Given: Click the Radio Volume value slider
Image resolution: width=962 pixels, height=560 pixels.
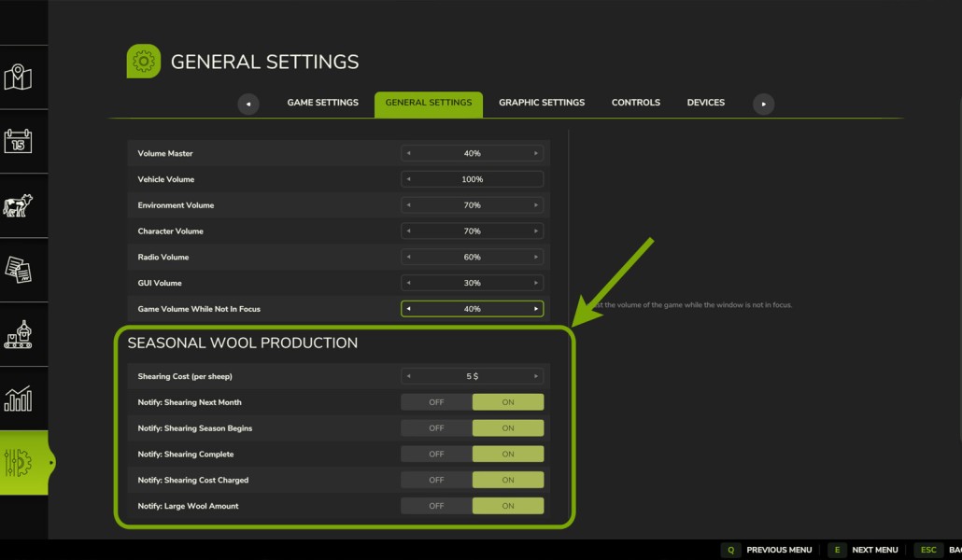Looking at the screenshot, I should click(472, 257).
